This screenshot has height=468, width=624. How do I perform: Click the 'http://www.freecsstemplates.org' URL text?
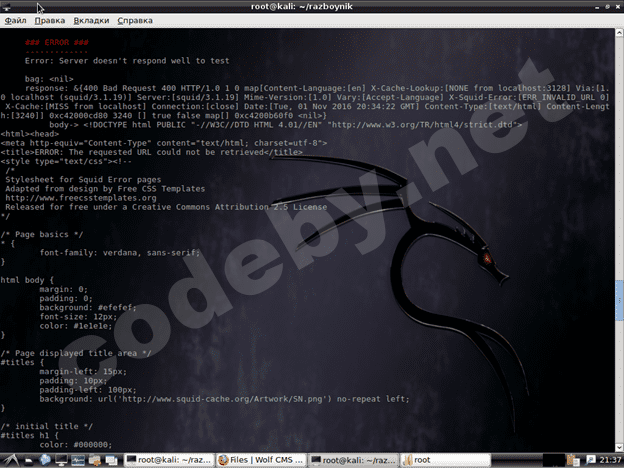click(x=81, y=198)
